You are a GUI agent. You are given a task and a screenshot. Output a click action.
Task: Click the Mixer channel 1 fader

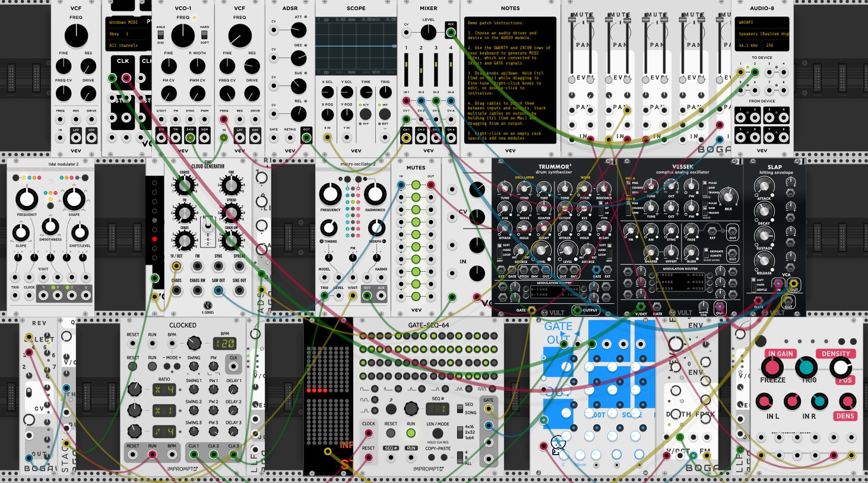point(406,69)
